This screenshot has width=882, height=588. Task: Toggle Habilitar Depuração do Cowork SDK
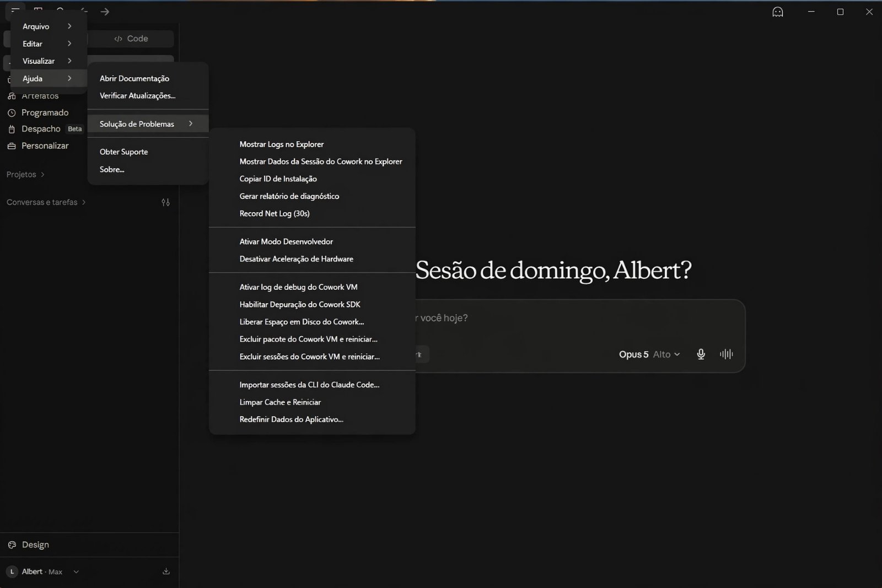pyautogui.click(x=312, y=304)
